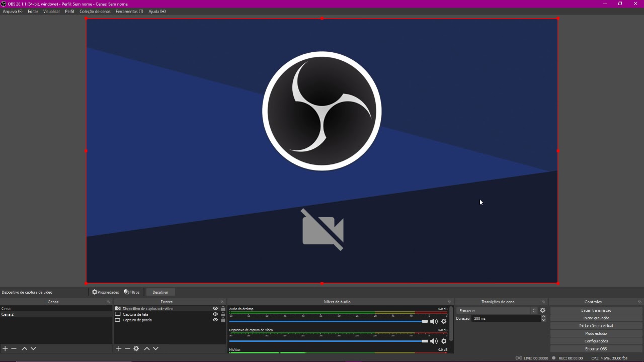Click Iniciar gravação button
Viewport: 644px width, 362px height.
(596, 318)
